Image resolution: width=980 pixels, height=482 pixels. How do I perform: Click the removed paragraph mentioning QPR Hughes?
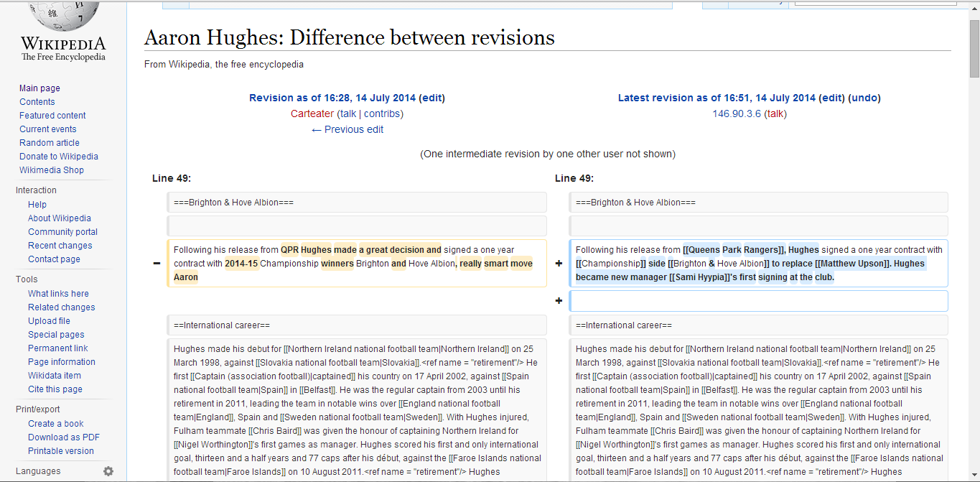(x=357, y=264)
